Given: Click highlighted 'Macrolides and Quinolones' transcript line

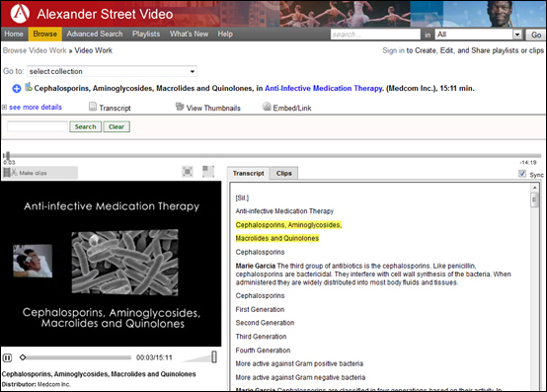Looking at the screenshot, I should point(277,239).
